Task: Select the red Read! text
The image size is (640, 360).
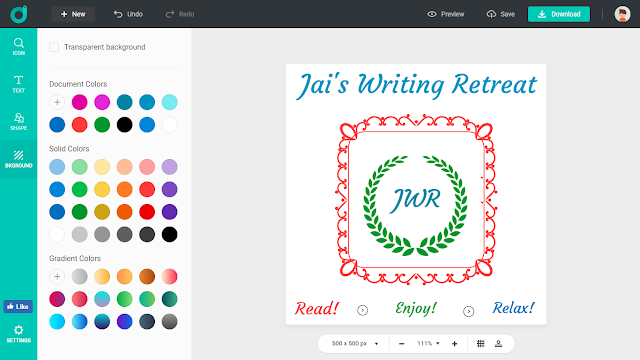Action: coord(317,308)
